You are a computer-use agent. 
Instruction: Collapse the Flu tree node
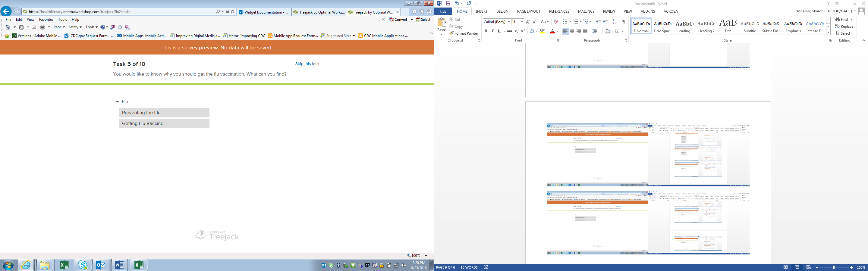[117, 102]
